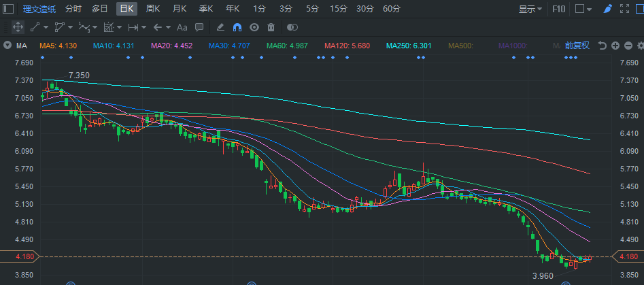
Task: Toggle drawings visibility with the eye icon
Action: point(254,27)
